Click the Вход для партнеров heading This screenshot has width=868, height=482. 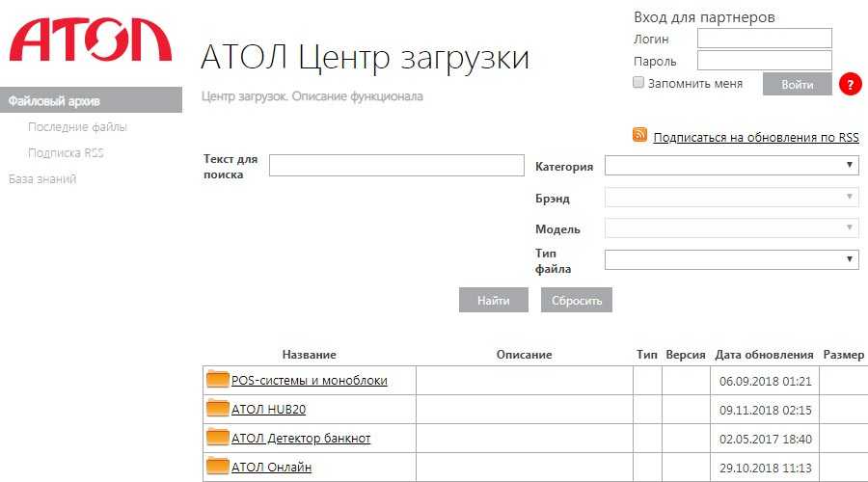point(704,17)
